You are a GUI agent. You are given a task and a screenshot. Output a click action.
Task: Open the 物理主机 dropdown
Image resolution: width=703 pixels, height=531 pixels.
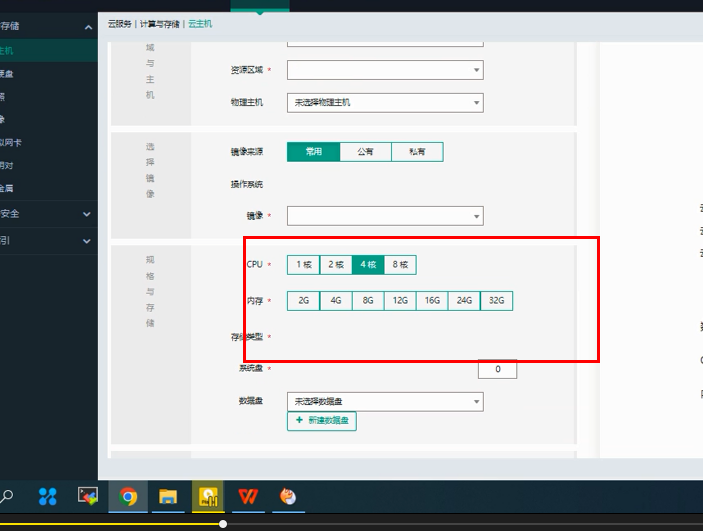(x=385, y=103)
